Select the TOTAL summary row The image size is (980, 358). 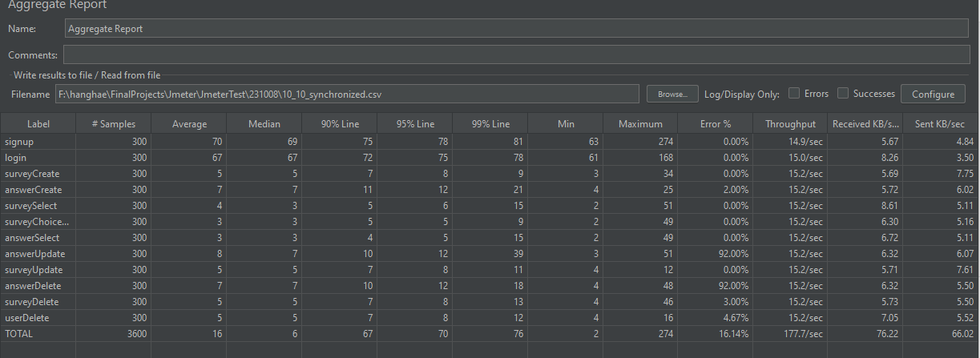tap(490, 334)
